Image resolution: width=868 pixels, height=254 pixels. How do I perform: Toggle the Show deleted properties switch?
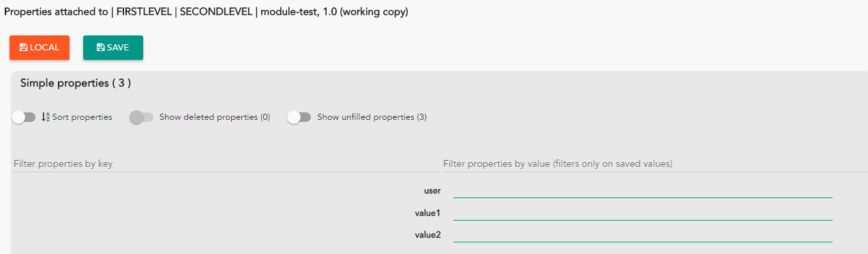point(141,117)
